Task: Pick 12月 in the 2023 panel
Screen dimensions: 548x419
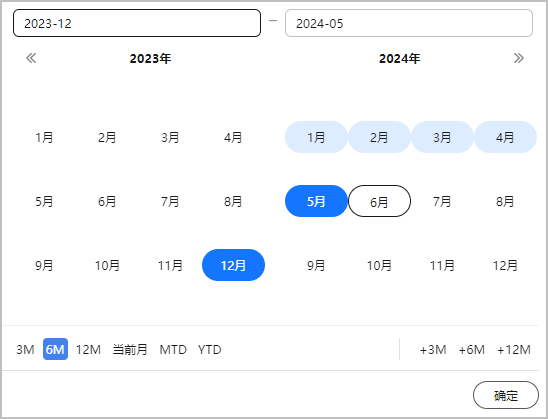Action: (233, 265)
